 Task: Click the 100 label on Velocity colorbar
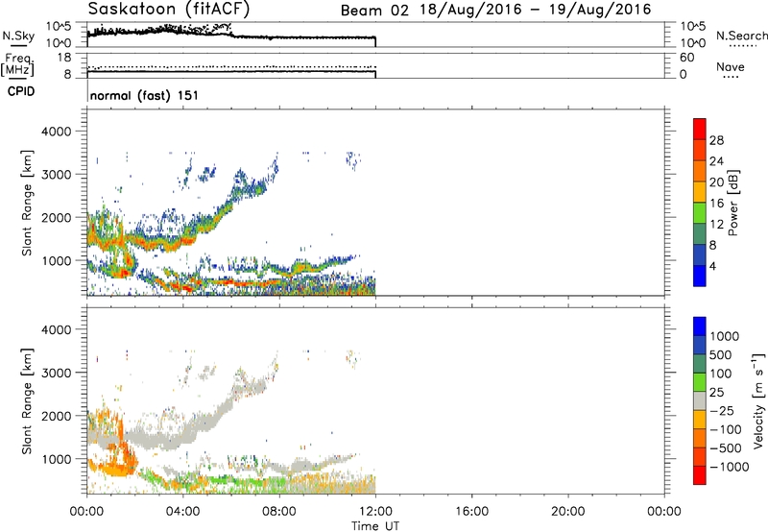point(722,374)
